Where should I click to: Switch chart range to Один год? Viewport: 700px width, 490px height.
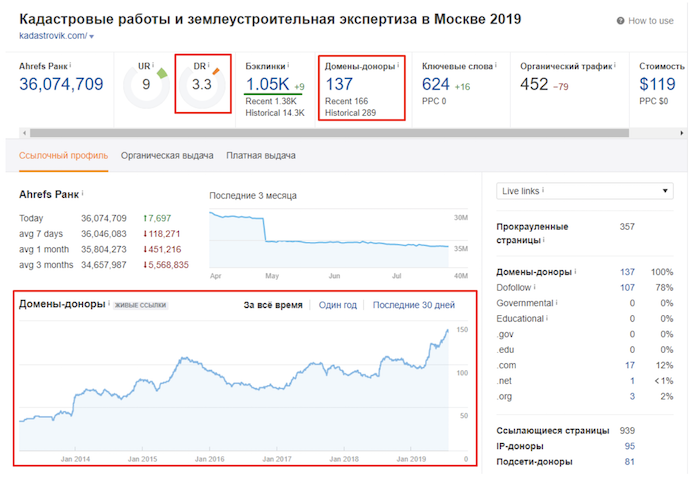337,305
